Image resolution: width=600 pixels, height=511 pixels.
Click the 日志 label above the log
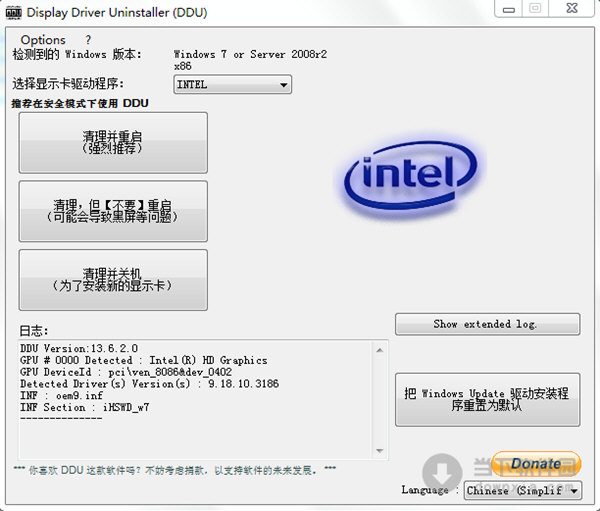34,331
